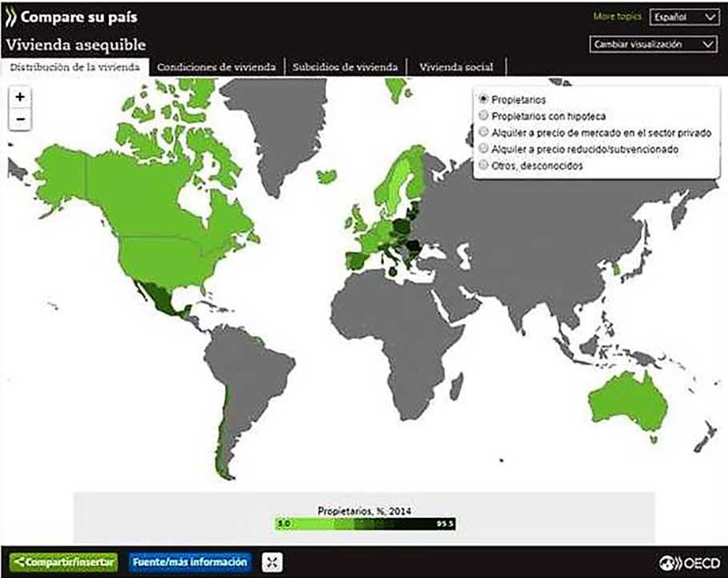
Task: Open the Español language dropdown
Action: tap(684, 16)
